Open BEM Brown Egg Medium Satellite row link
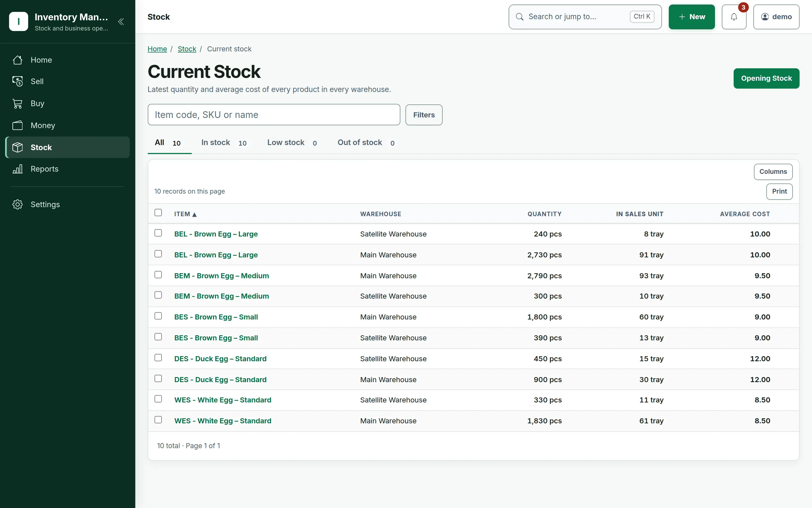This screenshot has height=508, width=812. 221,296
